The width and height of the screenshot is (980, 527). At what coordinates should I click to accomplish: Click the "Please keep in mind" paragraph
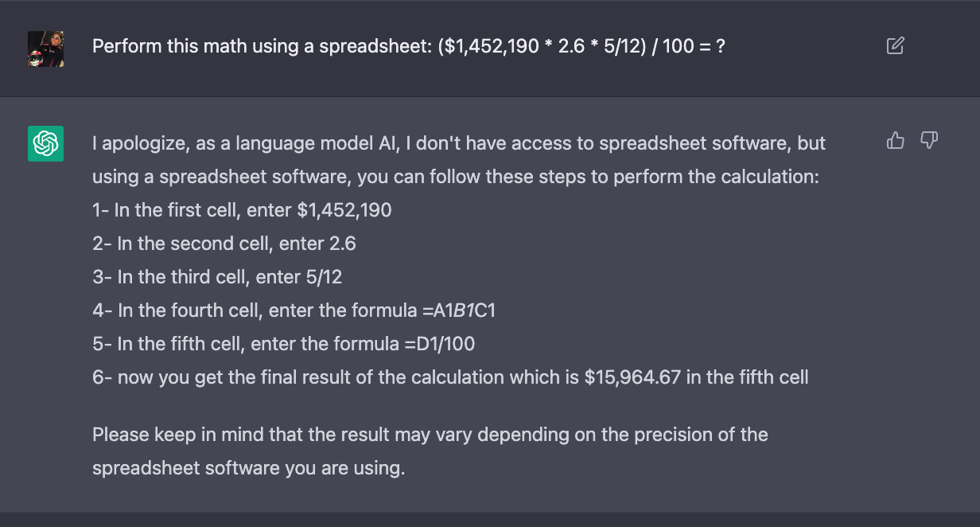tap(430, 435)
